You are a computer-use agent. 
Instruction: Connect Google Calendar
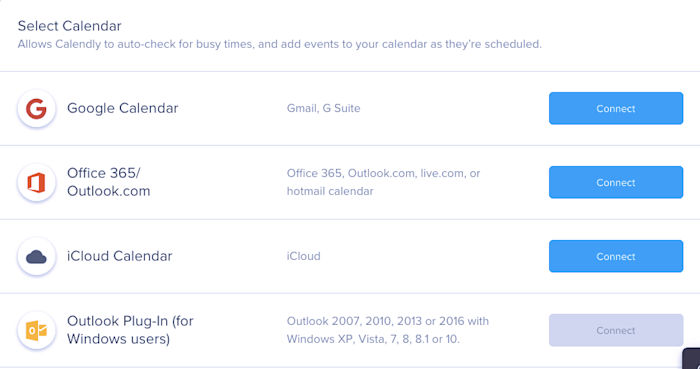[616, 108]
